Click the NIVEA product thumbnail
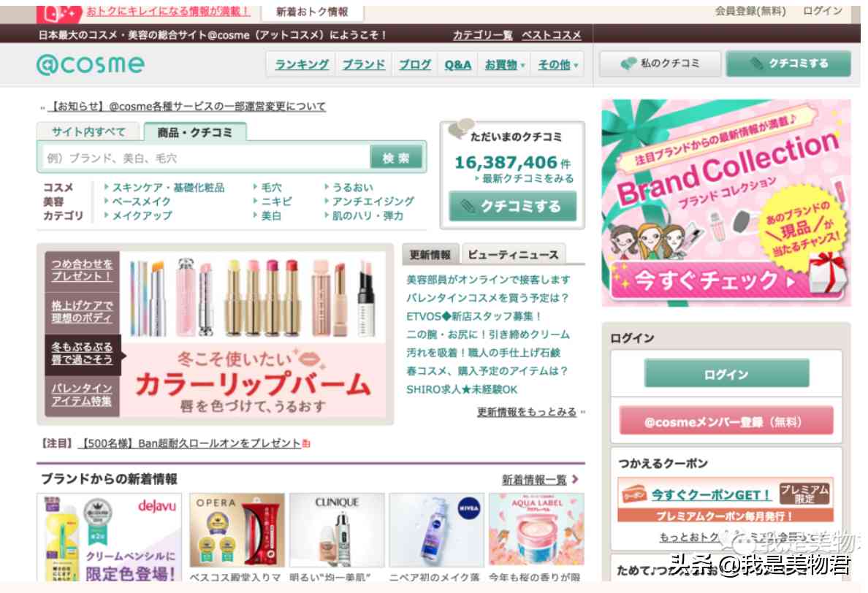Image resolution: width=868 pixels, height=593 pixels. [x=436, y=530]
